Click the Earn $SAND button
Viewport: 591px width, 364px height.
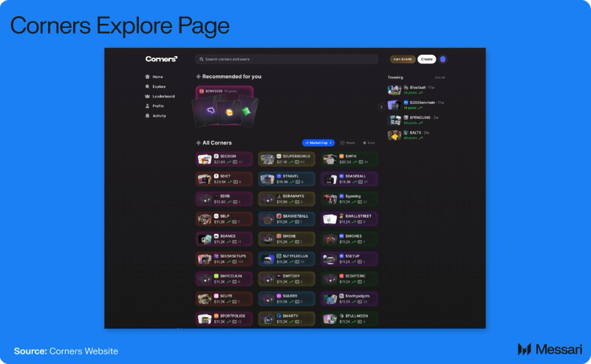coord(403,59)
